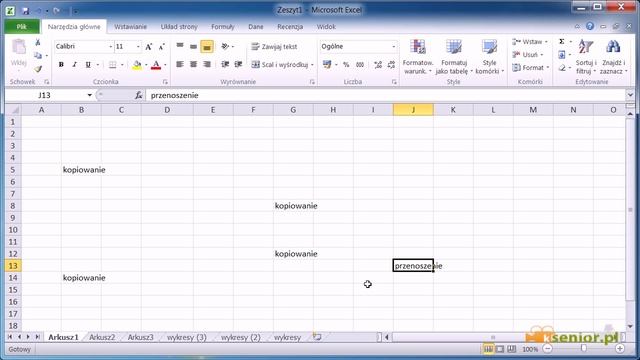The height and width of the screenshot is (360, 640).
Task: Open the Calibri font name dropdown
Action: click(x=110, y=47)
